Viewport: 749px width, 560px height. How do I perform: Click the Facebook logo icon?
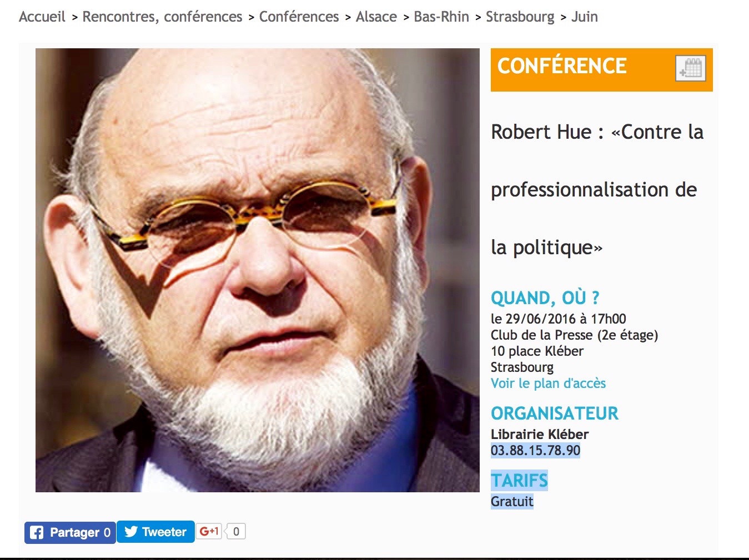[37, 533]
